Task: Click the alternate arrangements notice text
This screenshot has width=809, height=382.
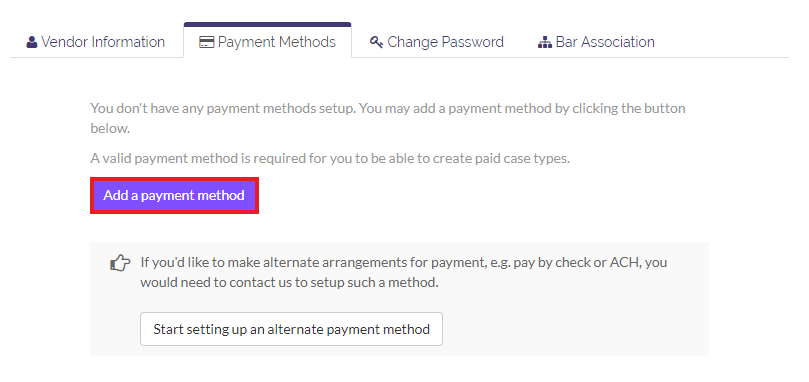Action: [x=403, y=272]
